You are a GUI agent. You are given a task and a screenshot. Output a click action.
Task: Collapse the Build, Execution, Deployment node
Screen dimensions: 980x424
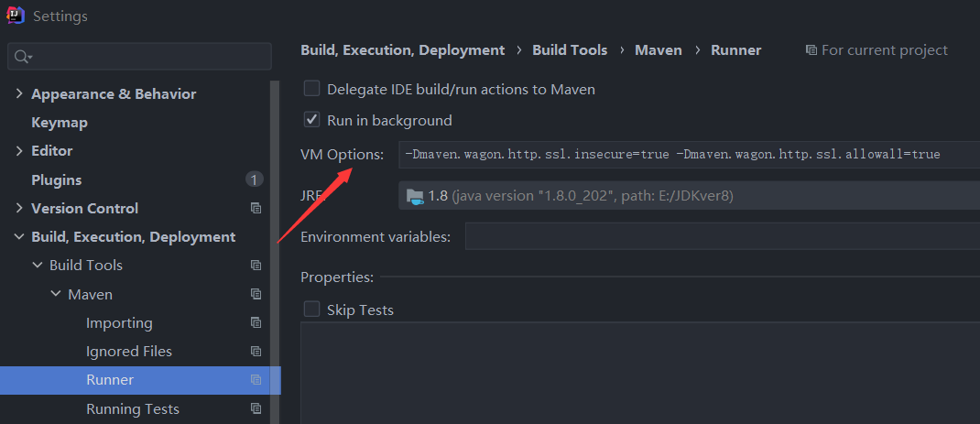tap(19, 237)
